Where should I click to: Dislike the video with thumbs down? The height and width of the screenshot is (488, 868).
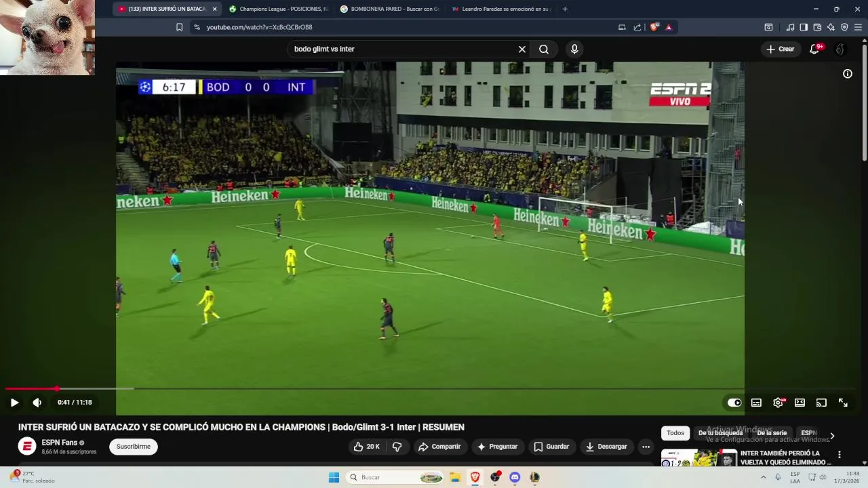tap(397, 447)
